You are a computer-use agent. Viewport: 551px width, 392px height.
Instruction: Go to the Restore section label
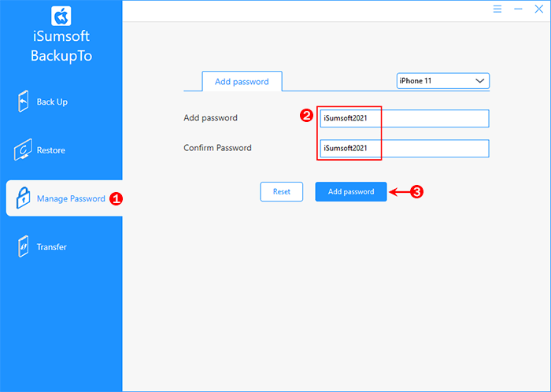[x=51, y=150]
